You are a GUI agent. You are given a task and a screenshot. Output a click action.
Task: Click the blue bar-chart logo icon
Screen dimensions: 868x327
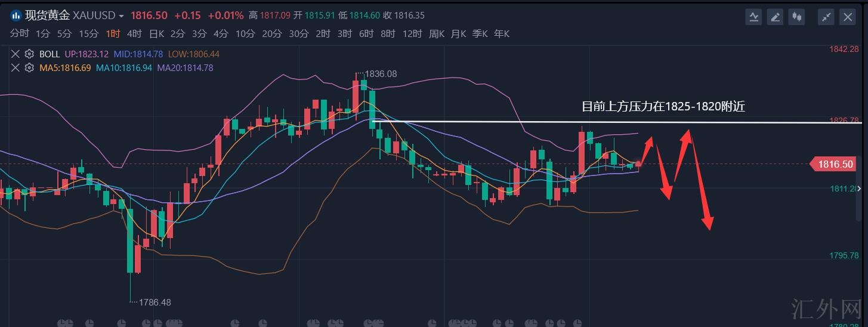(16, 16)
